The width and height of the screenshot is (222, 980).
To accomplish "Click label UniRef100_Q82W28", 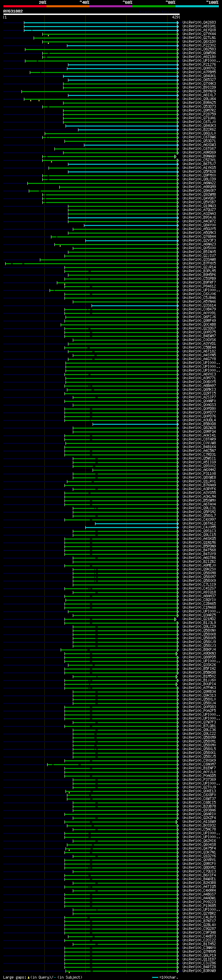I will point(199,428).
